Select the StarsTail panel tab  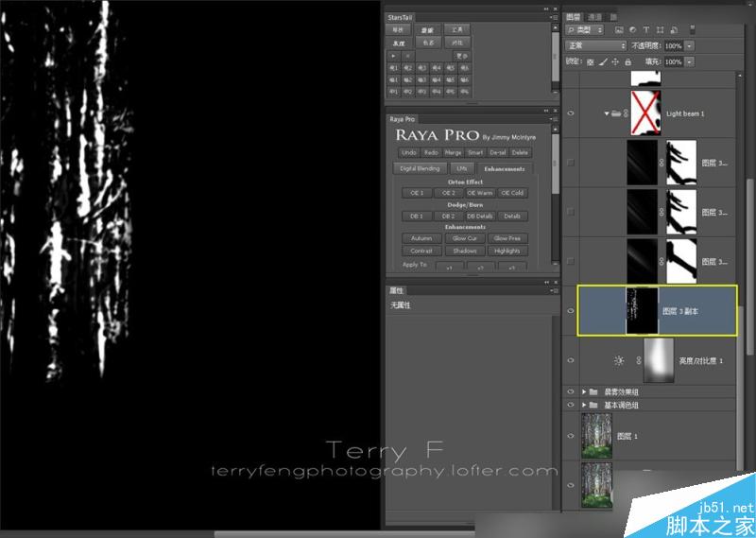(x=400, y=17)
